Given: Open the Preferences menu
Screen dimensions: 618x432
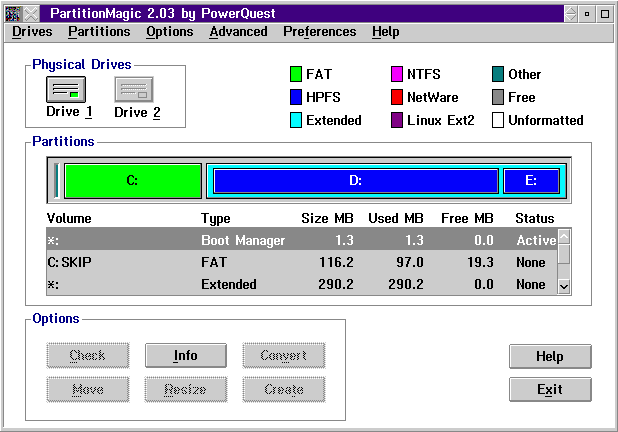Looking at the screenshot, I should point(320,32).
